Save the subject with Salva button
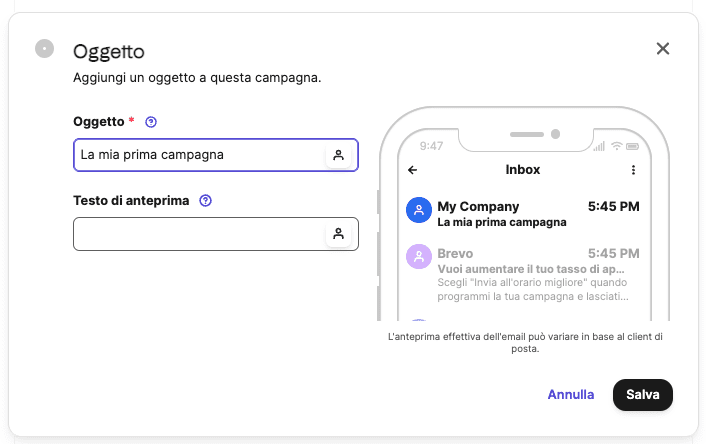Viewport: 706px width, 444px height. tap(643, 394)
